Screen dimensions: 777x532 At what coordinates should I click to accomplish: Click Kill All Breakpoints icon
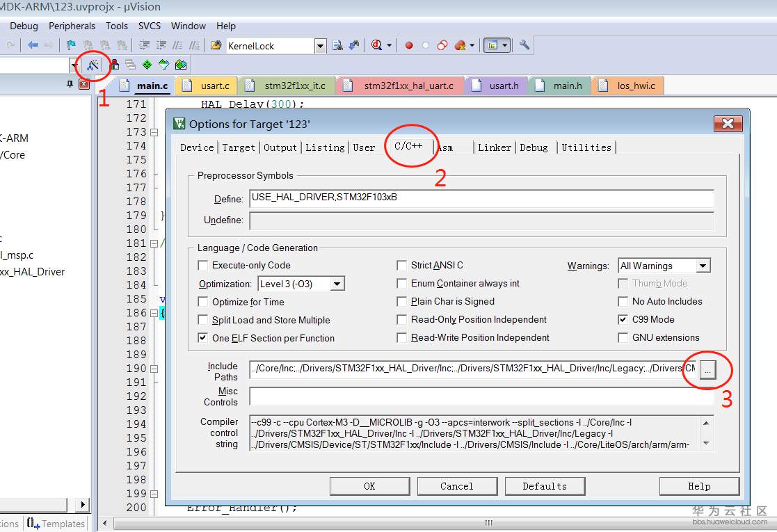pos(460,46)
